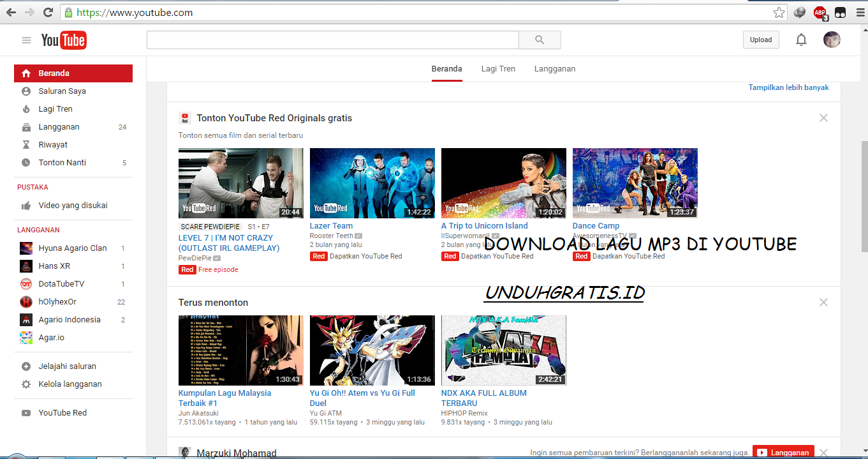Open NDX AKA FULL ALBUM TERBARU title
868x459 pixels.
484,398
